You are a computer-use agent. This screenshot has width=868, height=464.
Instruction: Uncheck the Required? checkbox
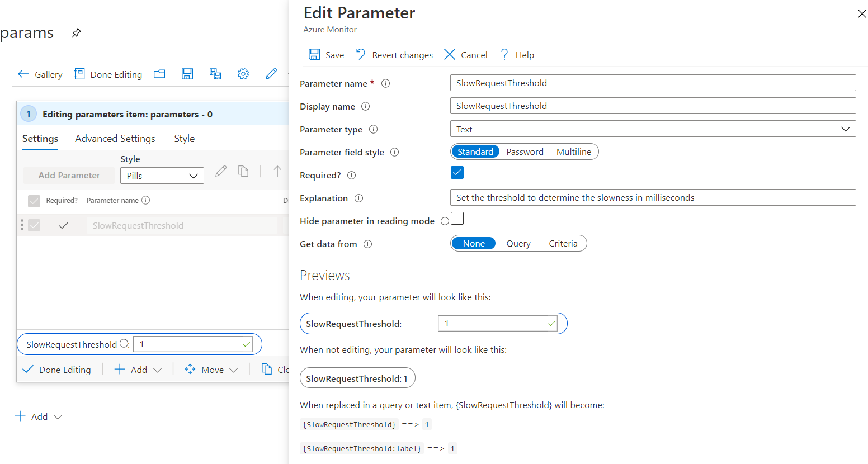tap(457, 173)
